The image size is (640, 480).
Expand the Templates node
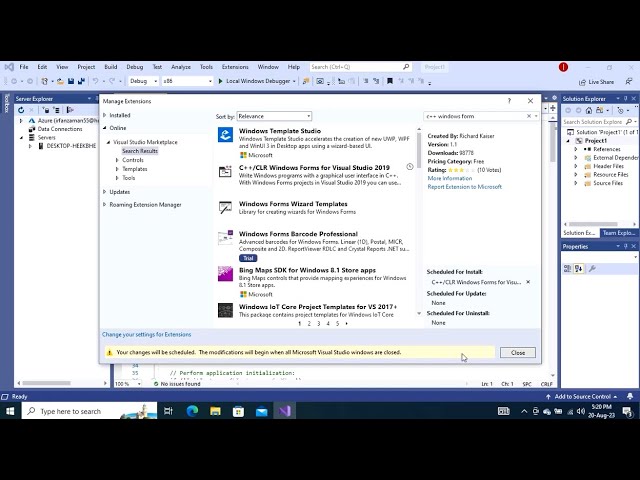pyautogui.click(x=117, y=169)
